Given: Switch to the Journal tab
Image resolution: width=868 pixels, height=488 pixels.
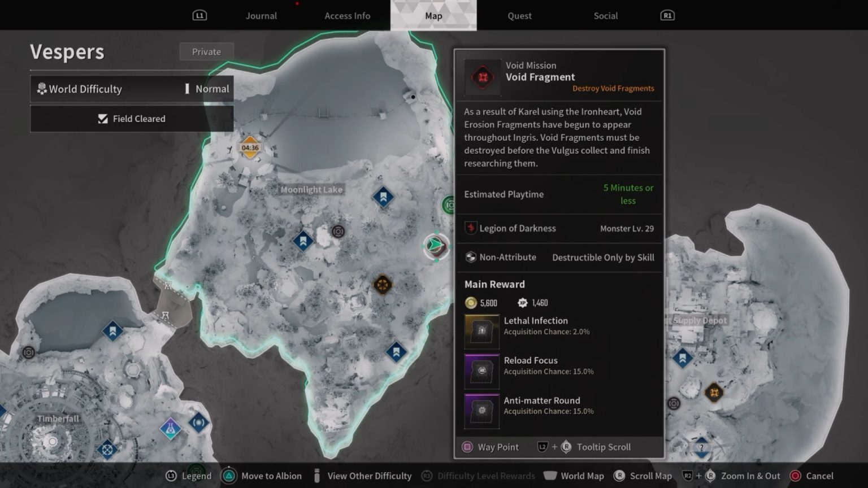Looking at the screenshot, I should 261,16.
